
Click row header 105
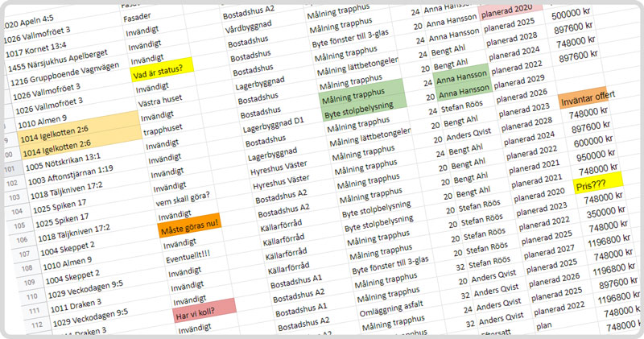(19, 225)
